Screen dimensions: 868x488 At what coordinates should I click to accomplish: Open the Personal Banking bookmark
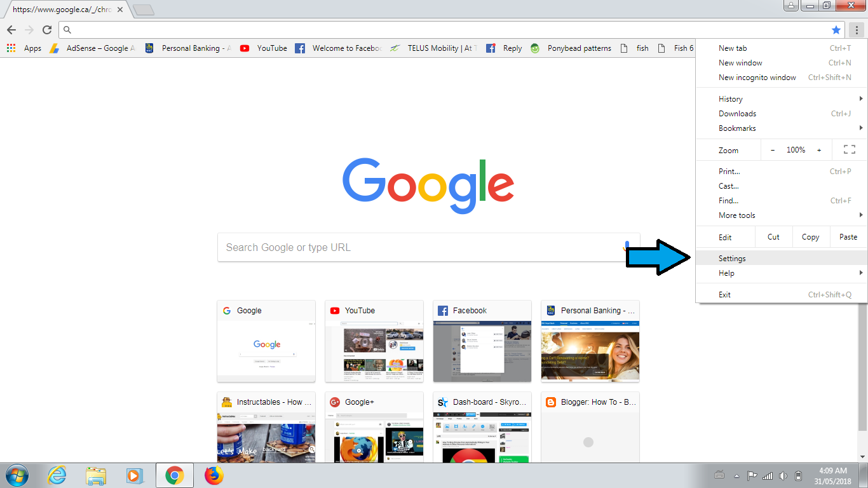pos(188,48)
